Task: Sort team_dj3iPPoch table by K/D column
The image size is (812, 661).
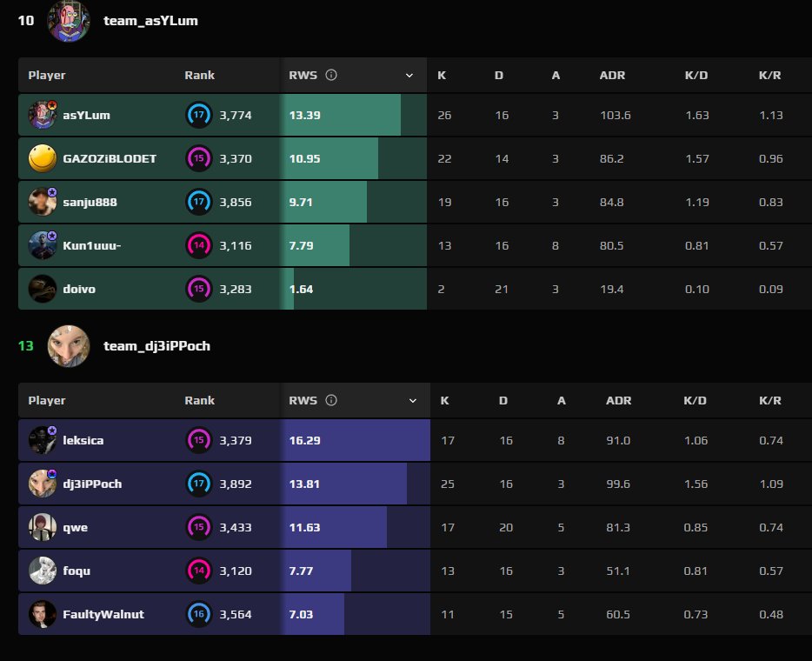Action: pos(695,400)
